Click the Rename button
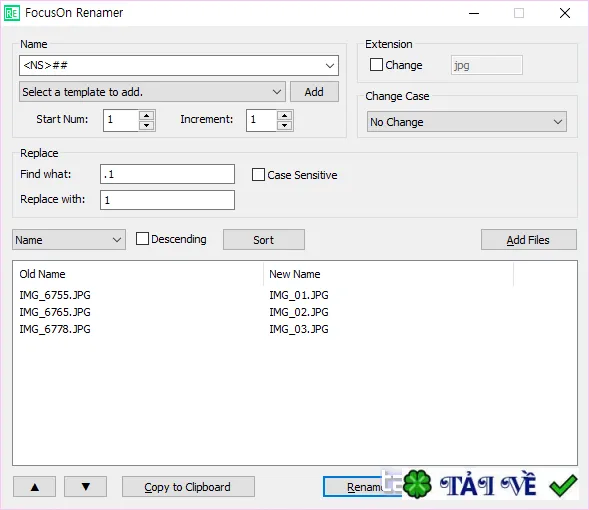Screen dimensions: 589x510 pyautogui.click(x=362, y=487)
